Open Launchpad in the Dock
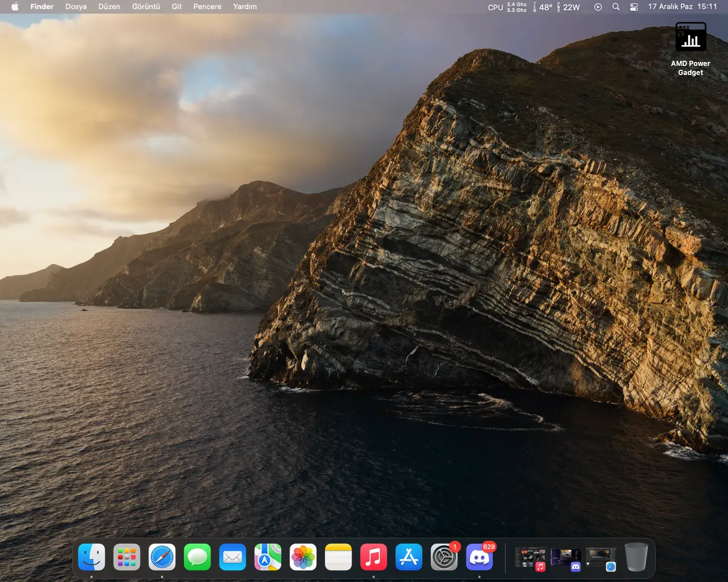The image size is (728, 582). pos(127,557)
